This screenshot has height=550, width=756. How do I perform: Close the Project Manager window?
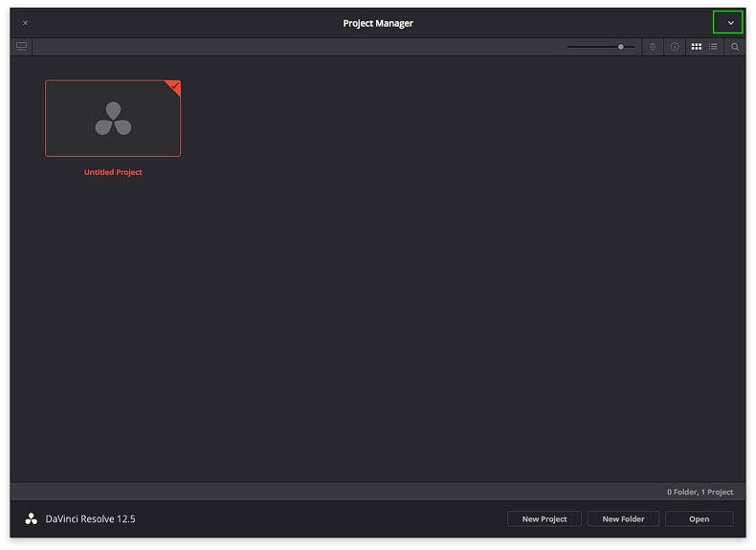click(25, 23)
